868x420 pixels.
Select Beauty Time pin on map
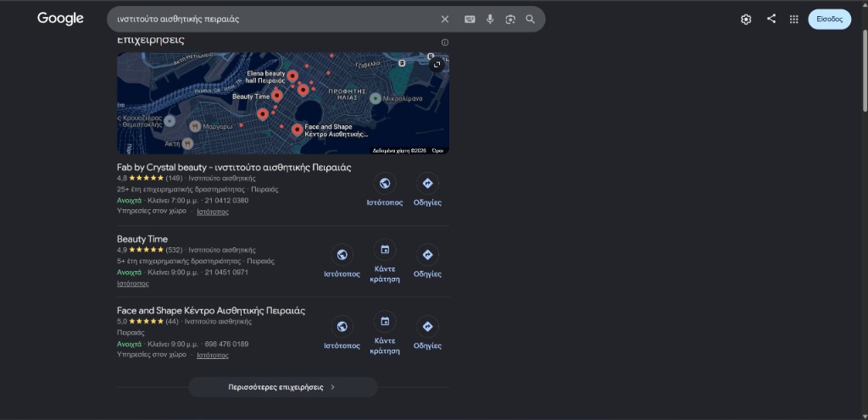pyautogui.click(x=277, y=96)
